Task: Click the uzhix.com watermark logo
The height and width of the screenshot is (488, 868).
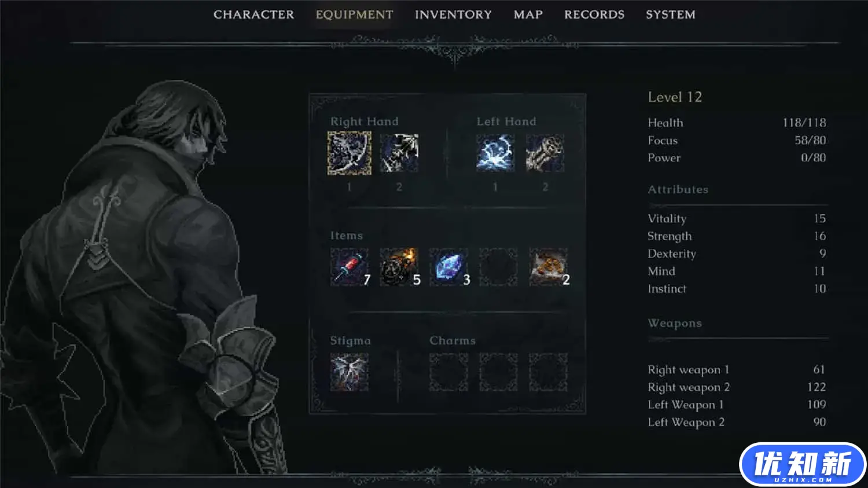Action: [802, 464]
